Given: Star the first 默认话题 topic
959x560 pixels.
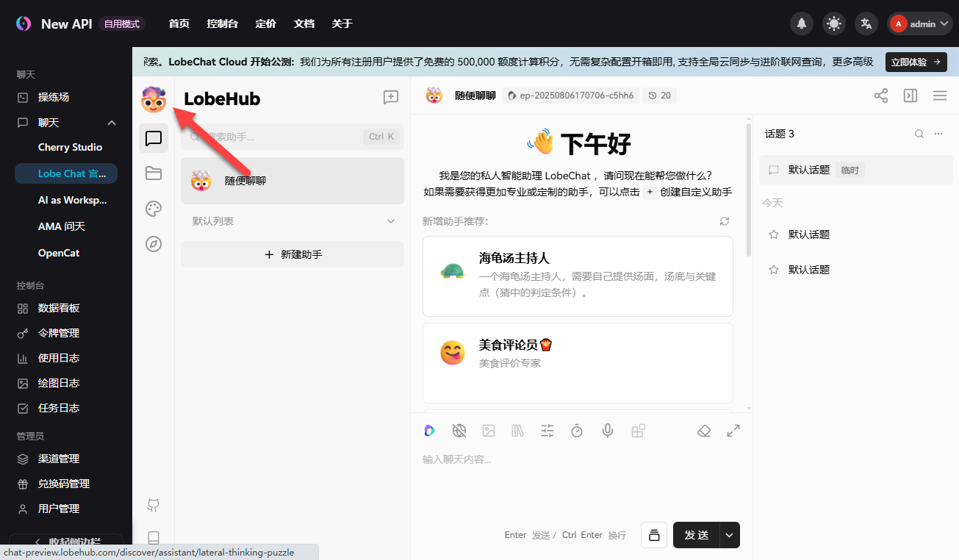Looking at the screenshot, I should pos(772,234).
